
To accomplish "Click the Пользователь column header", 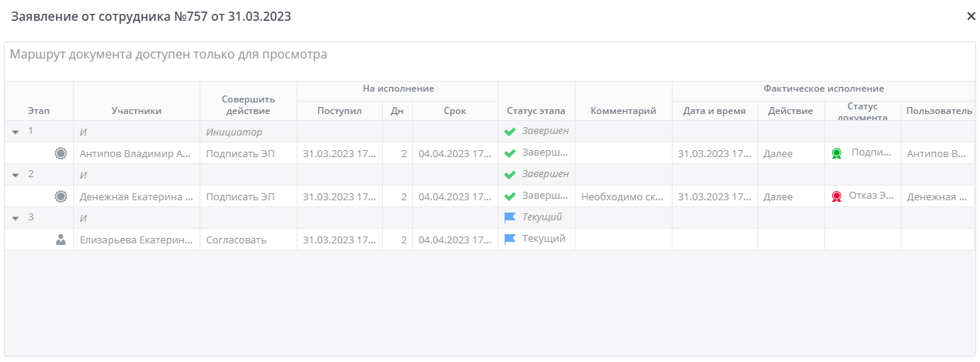I will (938, 111).
